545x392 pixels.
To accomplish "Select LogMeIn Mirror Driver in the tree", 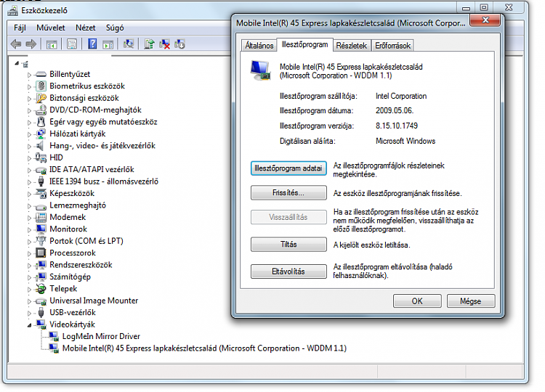I will pos(101,336).
